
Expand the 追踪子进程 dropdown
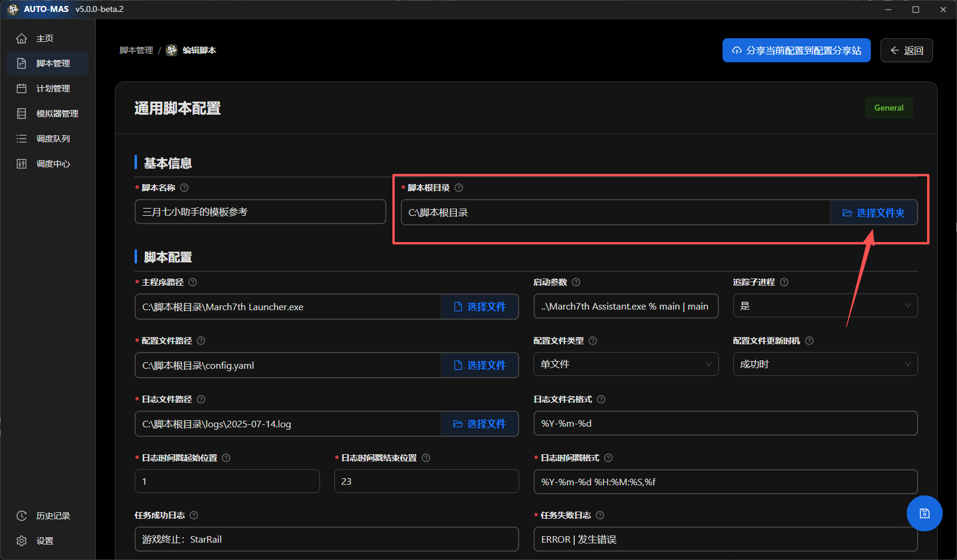click(825, 306)
